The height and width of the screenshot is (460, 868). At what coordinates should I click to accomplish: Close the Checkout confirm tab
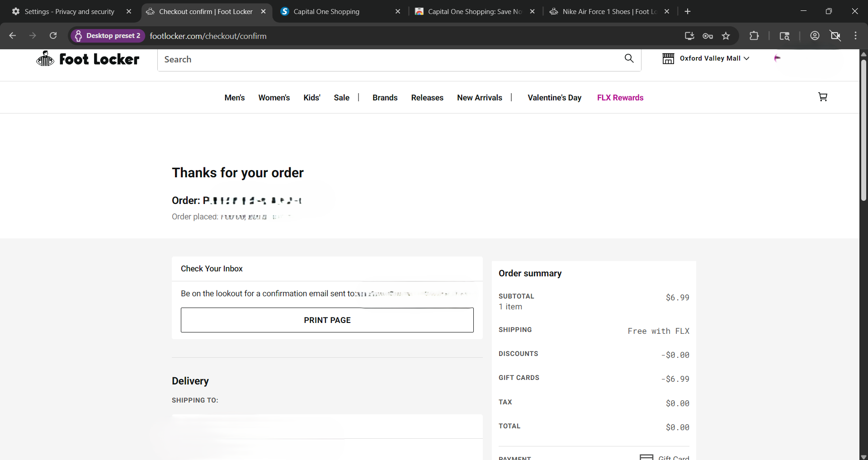263,12
